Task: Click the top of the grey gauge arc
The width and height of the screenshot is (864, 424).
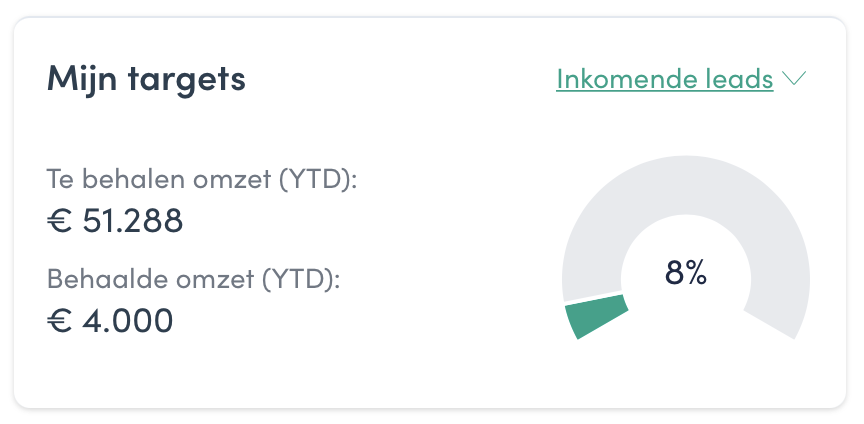Action: 686,185
